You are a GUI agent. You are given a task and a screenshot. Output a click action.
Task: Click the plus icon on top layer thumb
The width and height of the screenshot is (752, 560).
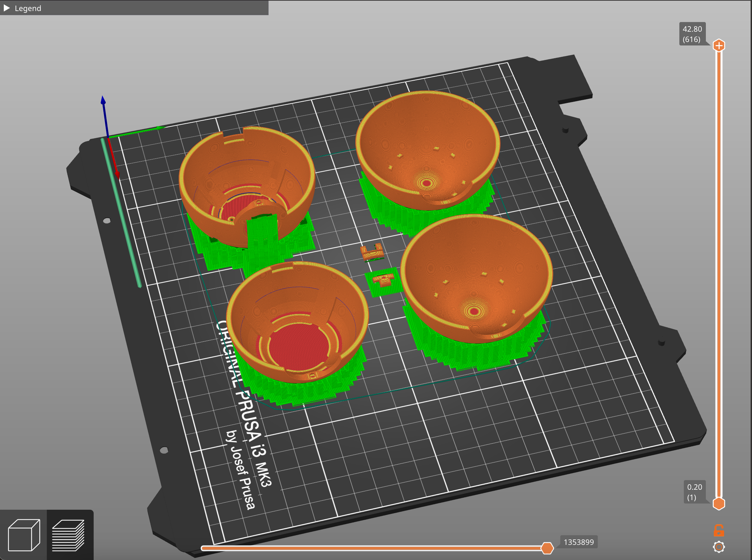[719, 45]
